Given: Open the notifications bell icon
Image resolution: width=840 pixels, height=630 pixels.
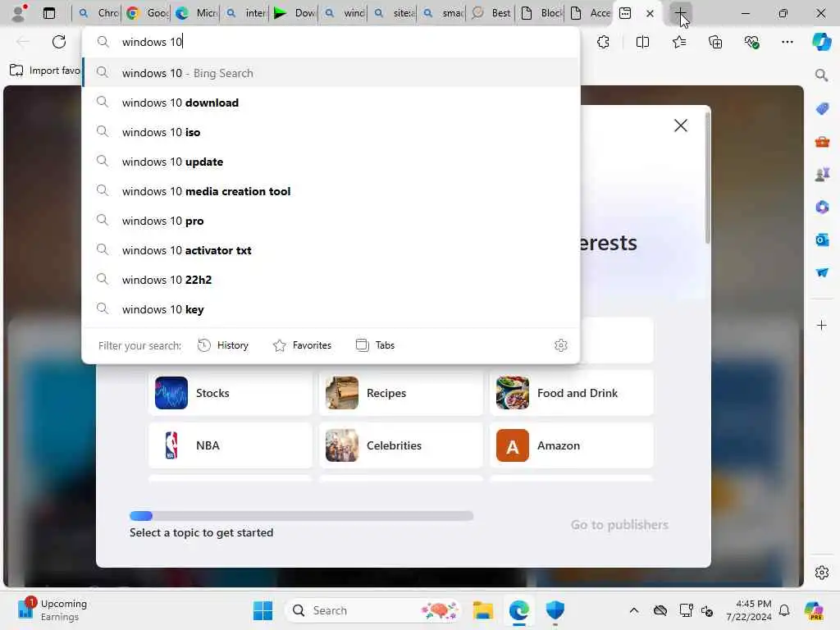Looking at the screenshot, I should 784,610.
